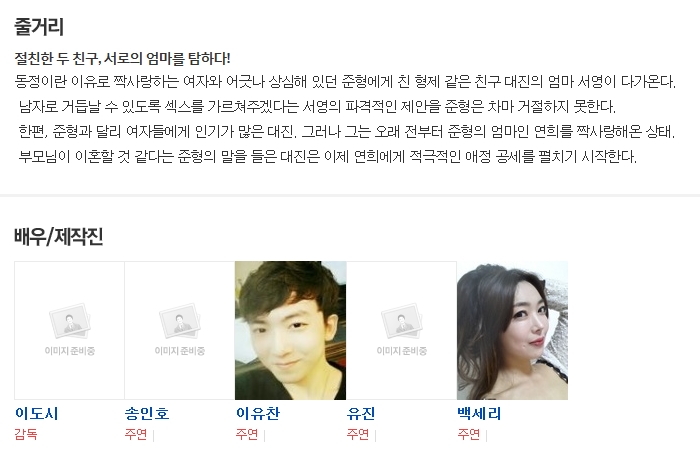Click the 주연 label under 이유찬

tap(247, 434)
